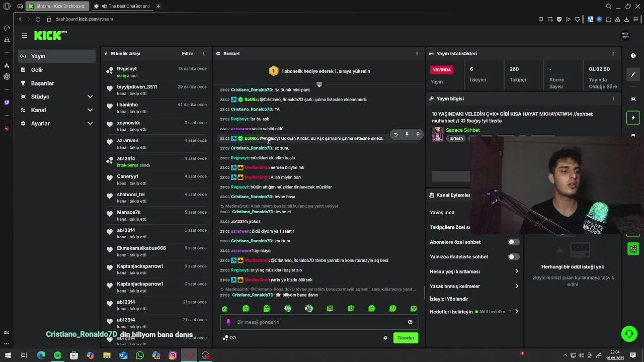Click the green clapperboard clip icon

tap(633, 249)
